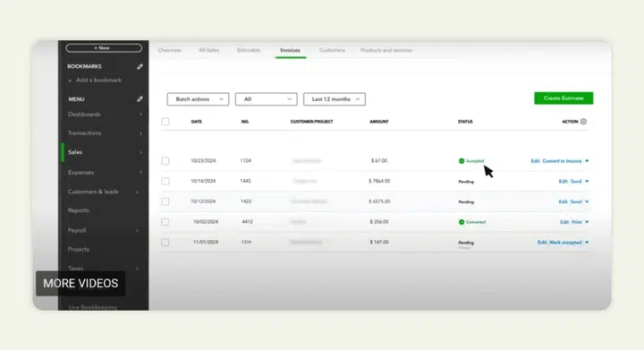
Task: Edit menu with the pencil icon
Action: click(x=140, y=99)
